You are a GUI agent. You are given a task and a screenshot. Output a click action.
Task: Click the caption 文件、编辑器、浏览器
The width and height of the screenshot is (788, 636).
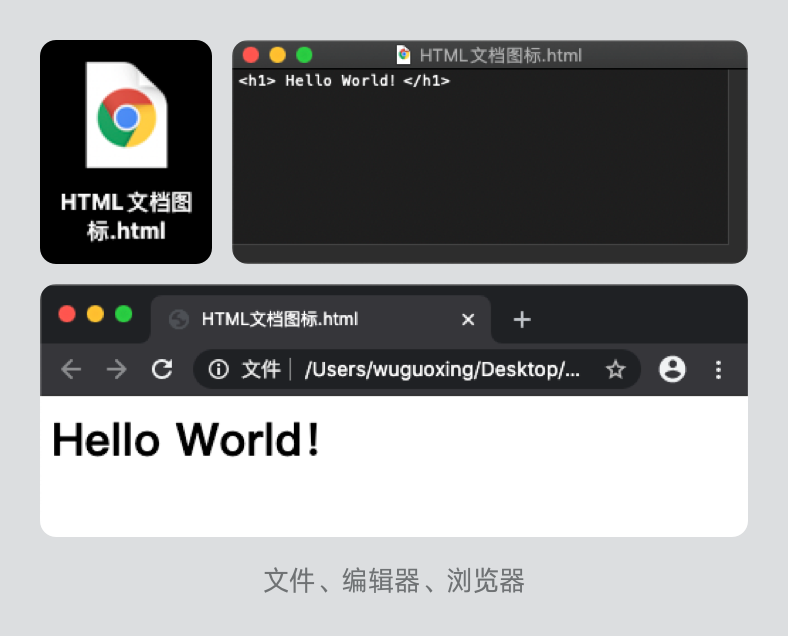(x=394, y=581)
